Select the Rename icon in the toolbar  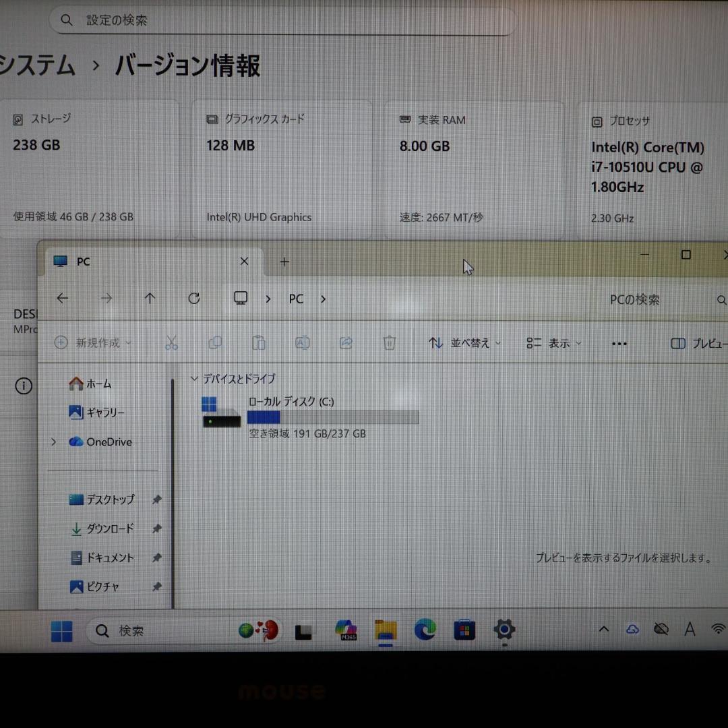pos(302,342)
